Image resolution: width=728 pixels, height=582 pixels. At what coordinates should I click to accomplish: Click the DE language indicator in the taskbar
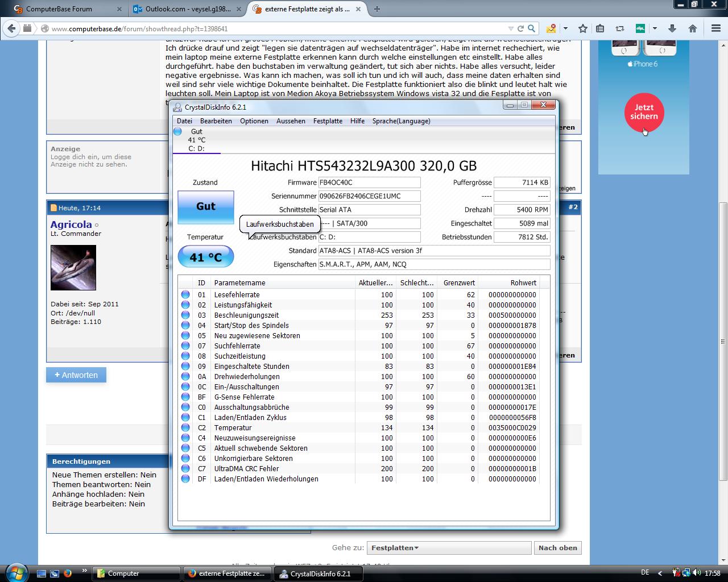(645, 573)
